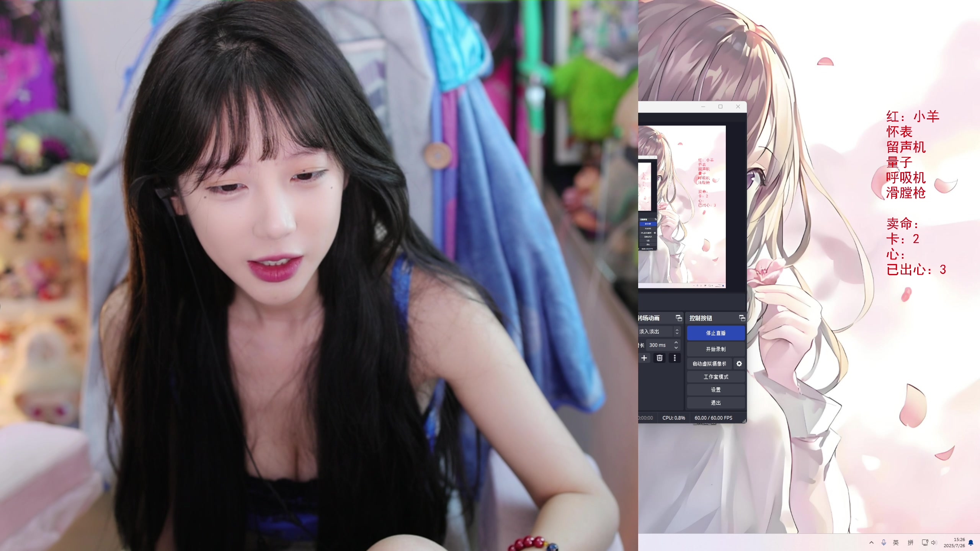Toggle the 拼 pinyin IME mode
Screen dimensions: 980x551
tap(911, 543)
